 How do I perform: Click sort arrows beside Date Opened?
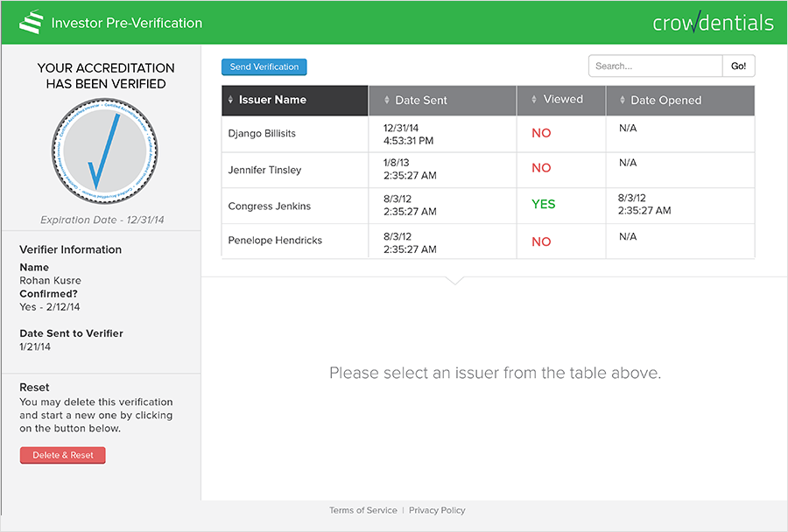click(x=622, y=101)
